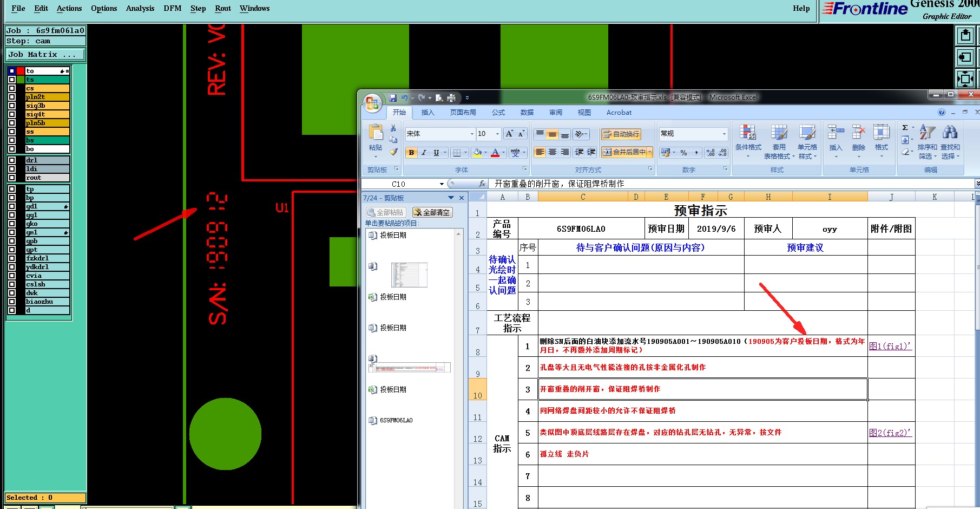980x509 pixels.
Task: Click the decrease indent icon
Action: (x=579, y=152)
